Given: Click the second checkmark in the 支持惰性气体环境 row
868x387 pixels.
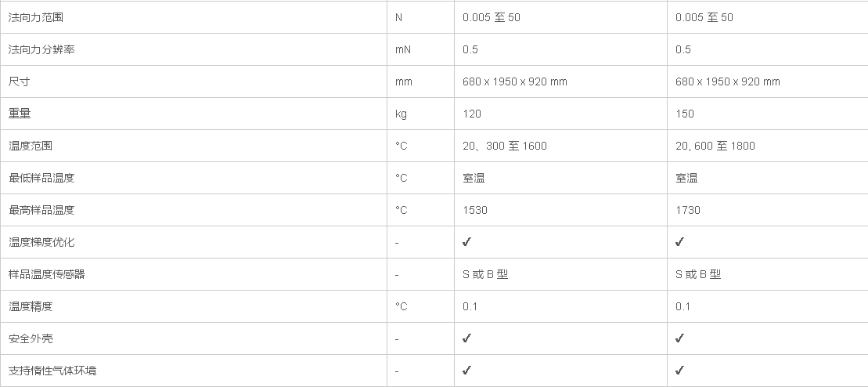Looking at the screenshot, I should (679, 371).
